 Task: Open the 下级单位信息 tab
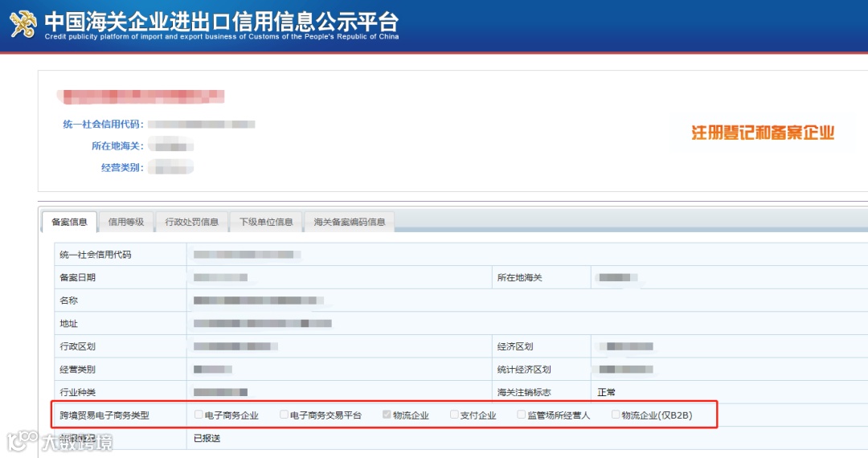coord(266,222)
